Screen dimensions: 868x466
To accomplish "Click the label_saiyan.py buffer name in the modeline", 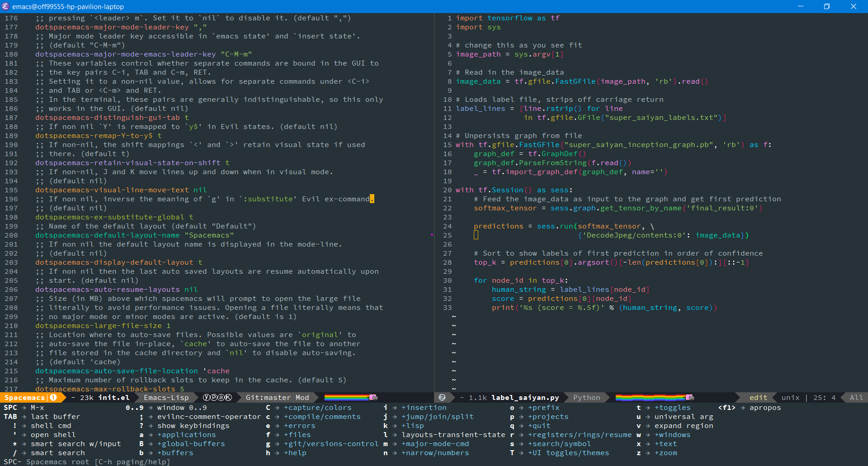I will pyautogui.click(x=525, y=398).
